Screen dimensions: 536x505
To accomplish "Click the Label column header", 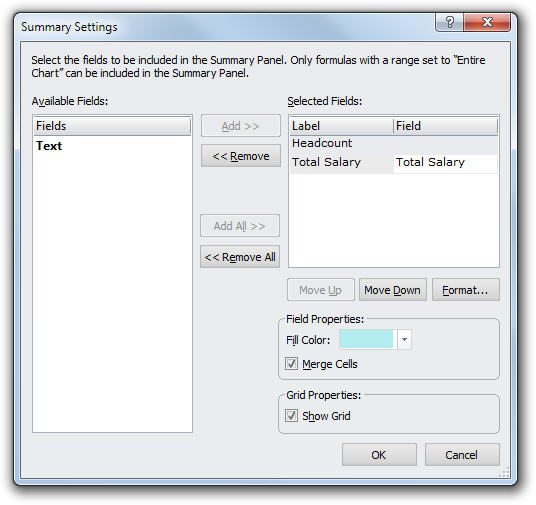I will pyautogui.click(x=341, y=126).
